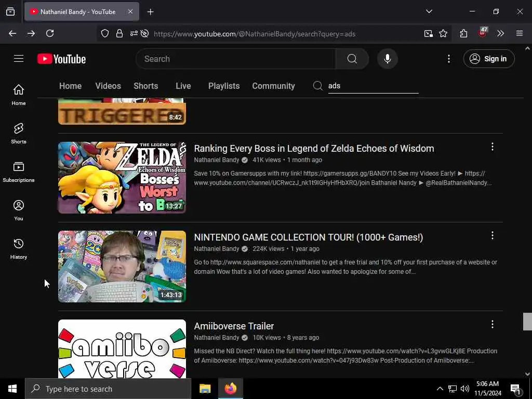Open Ranking Every Boss Zelda video title
The image size is (532, 399).
[314, 148]
